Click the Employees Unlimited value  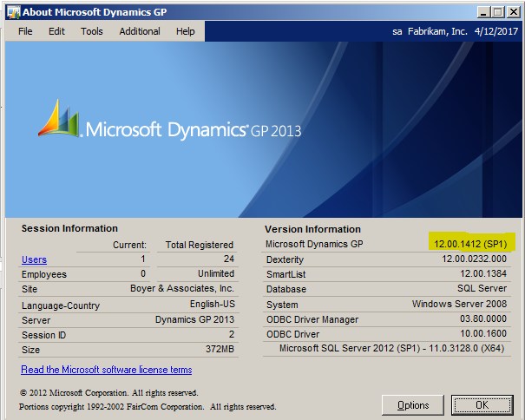[x=216, y=273]
